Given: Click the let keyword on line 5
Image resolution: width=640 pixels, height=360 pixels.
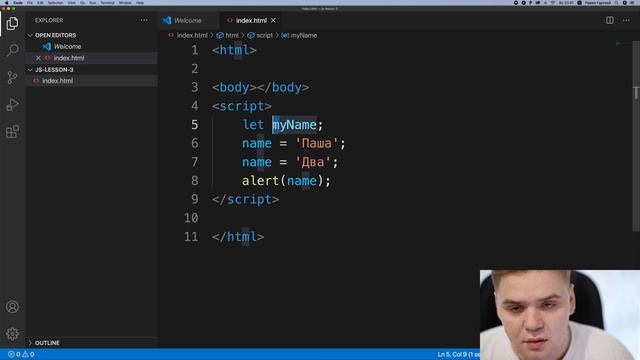Looking at the screenshot, I should [x=253, y=124].
